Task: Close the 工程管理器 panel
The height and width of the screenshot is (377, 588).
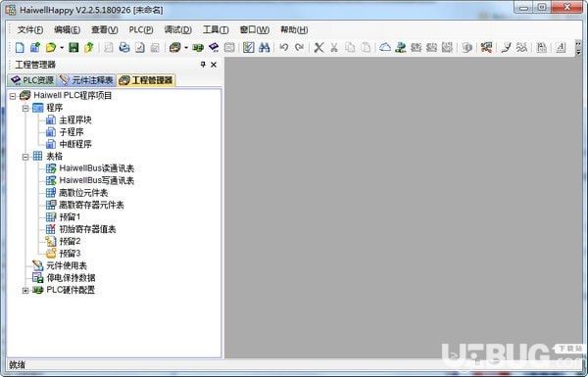Action: [x=214, y=65]
